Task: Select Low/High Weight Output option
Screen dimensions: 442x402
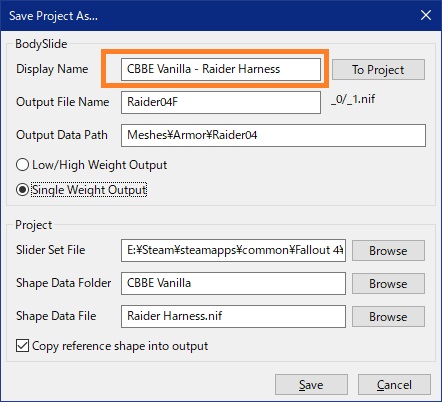Action: click(91, 165)
